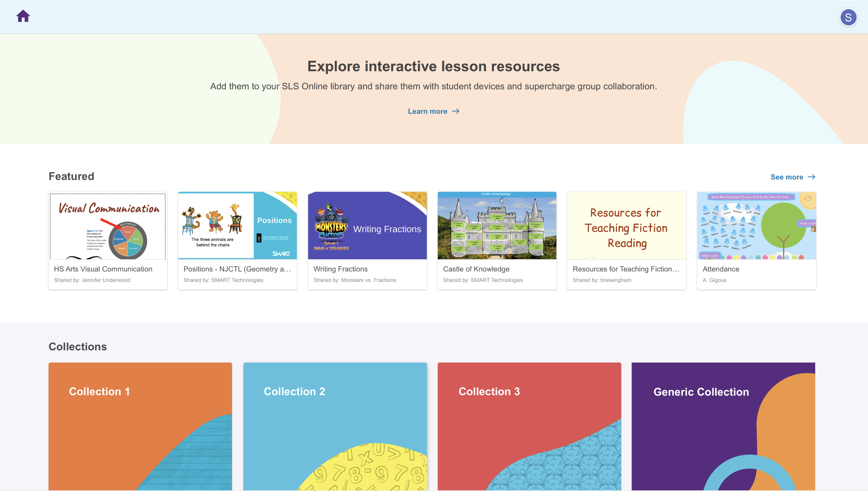Open Castle of Knowledge thumbnail image

point(497,226)
